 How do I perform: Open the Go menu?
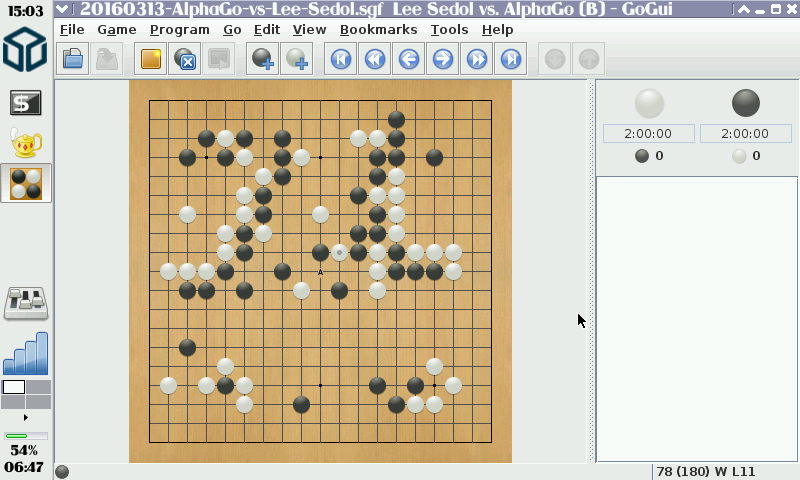(x=232, y=30)
